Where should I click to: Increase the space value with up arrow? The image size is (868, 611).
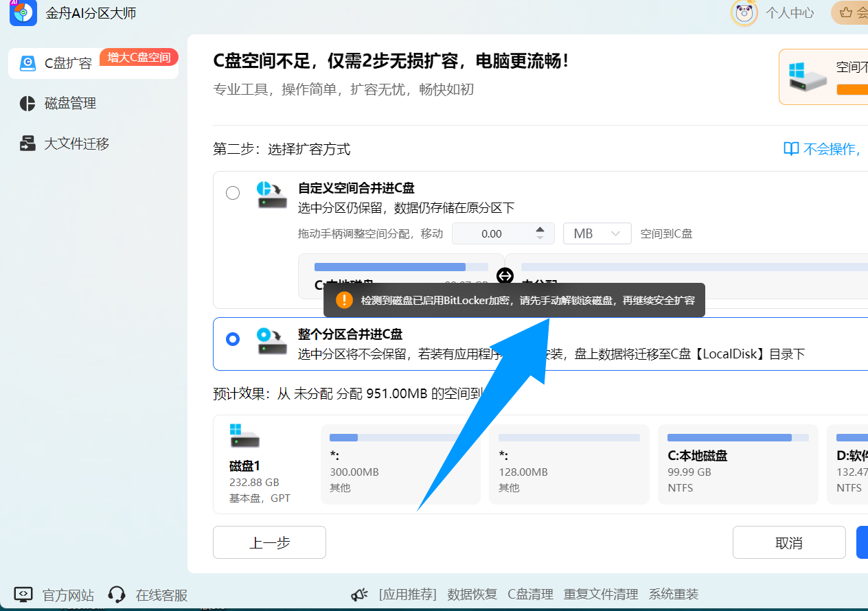540,229
